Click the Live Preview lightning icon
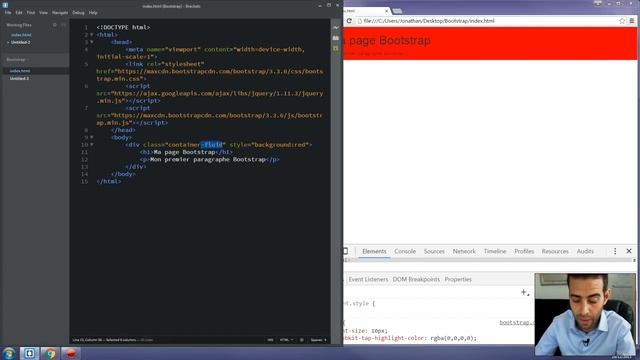 (336, 27)
